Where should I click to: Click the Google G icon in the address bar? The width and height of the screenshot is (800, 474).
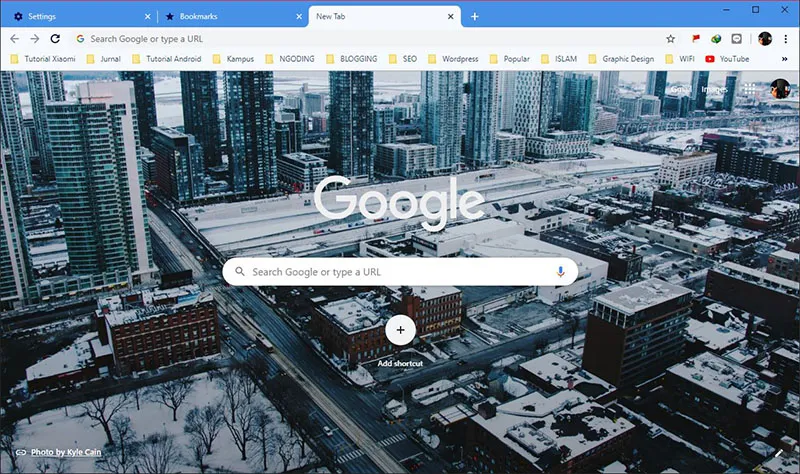click(x=80, y=39)
